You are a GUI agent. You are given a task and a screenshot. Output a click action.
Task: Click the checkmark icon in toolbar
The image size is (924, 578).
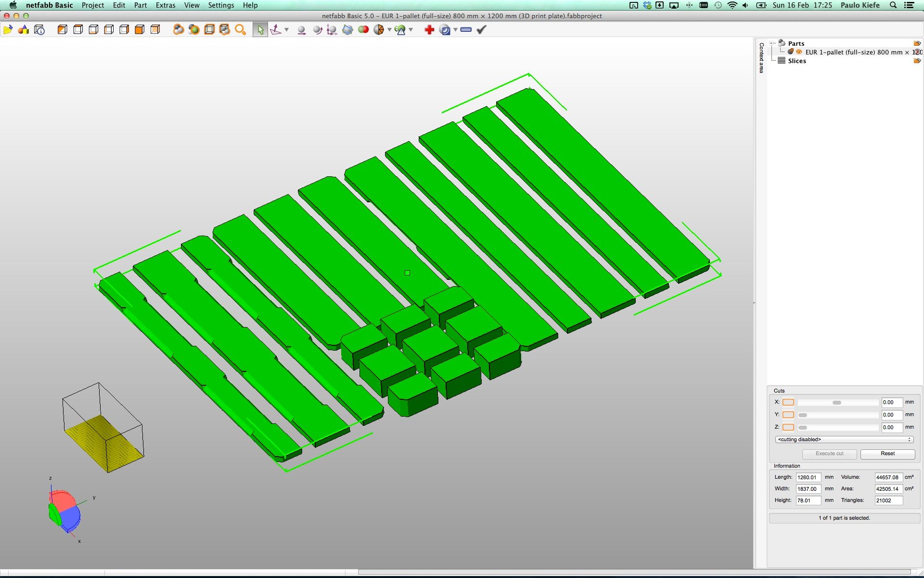pos(481,30)
